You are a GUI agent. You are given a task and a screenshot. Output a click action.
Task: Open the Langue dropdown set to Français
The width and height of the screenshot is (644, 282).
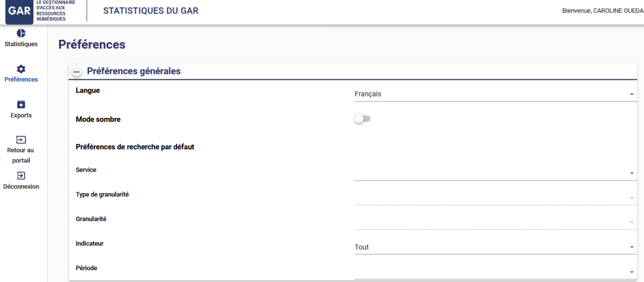pyautogui.click(x=494, y=94)
